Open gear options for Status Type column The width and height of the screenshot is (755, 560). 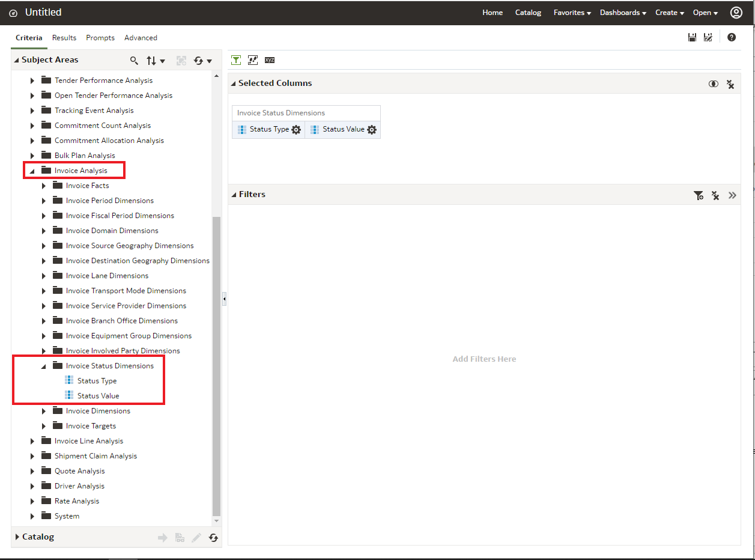tap(296, 130)
